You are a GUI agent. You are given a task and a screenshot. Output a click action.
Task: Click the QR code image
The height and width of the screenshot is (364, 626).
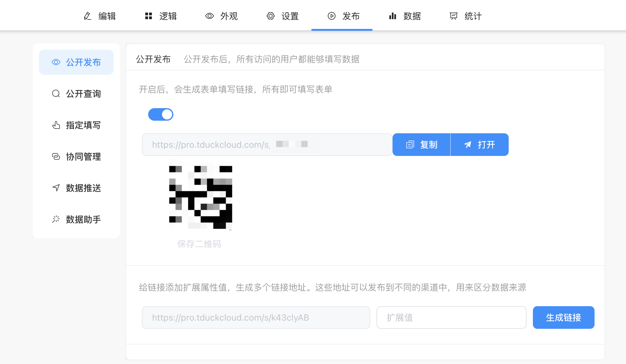tap(200, 195)
